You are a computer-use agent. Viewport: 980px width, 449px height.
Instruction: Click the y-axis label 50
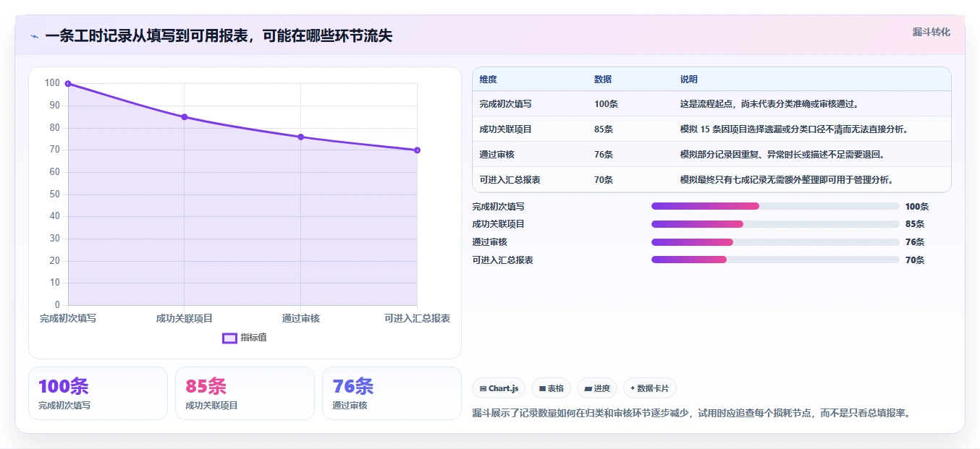(x=54, y=194)
